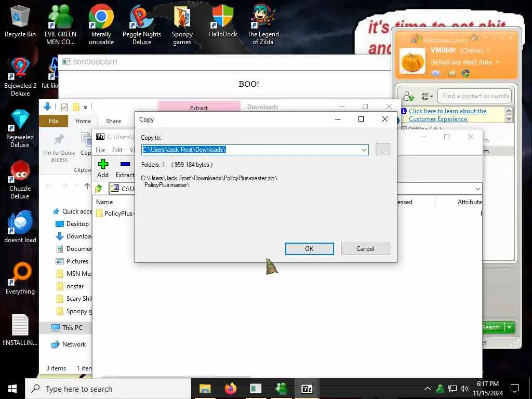
Task: Open the File tab in File Explorer
Action: [x=54, y=121]
